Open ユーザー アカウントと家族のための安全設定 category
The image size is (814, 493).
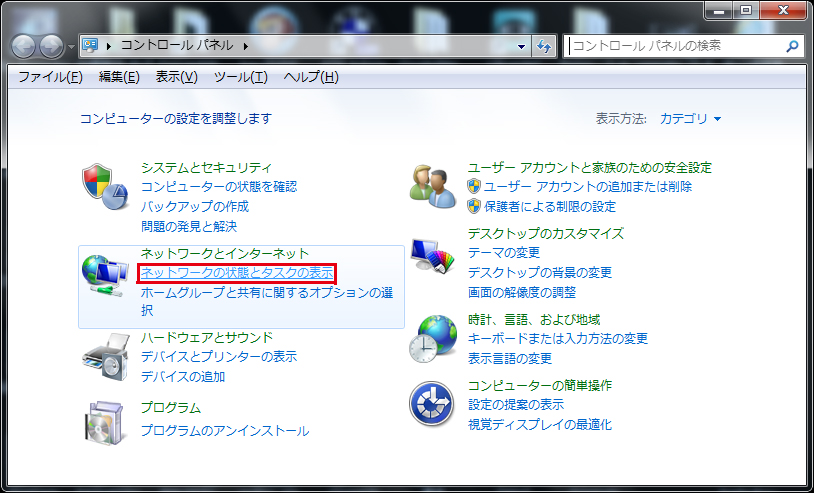[x=590, y=168]
